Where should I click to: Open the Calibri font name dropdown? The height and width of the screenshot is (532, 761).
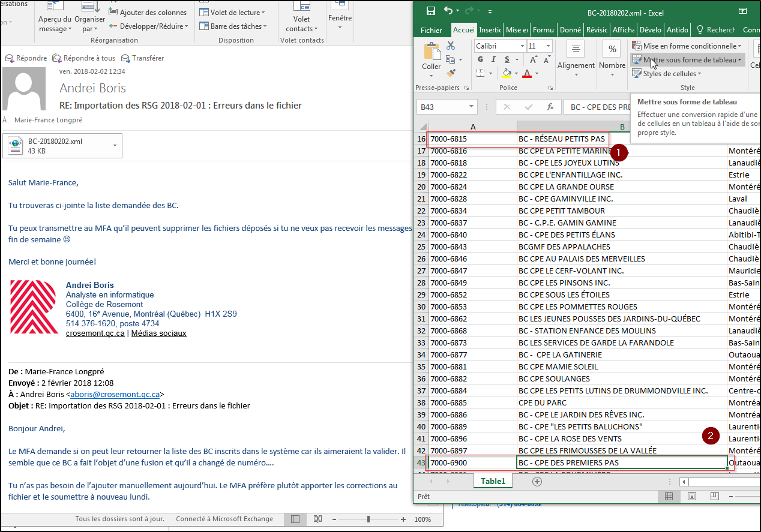522,46
